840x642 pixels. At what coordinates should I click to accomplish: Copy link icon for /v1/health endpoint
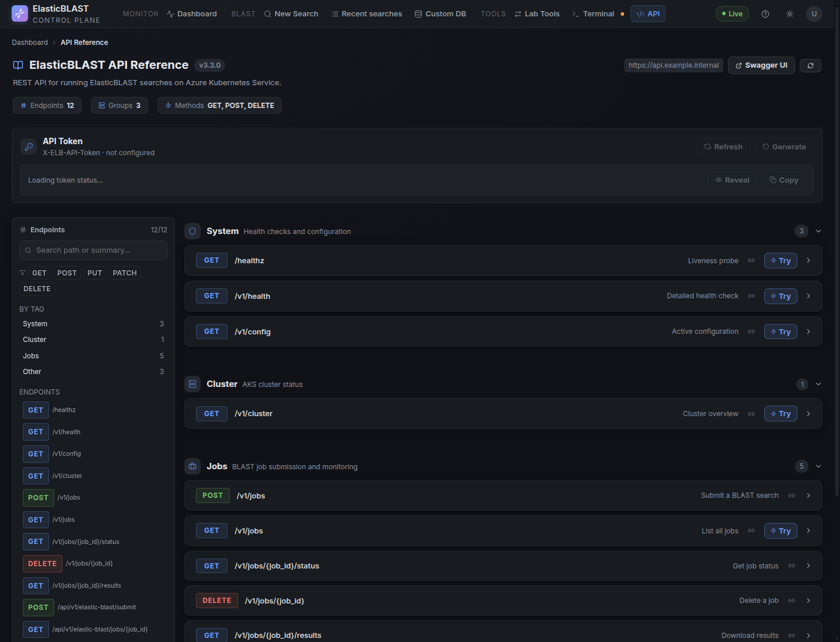coord(751,296)
